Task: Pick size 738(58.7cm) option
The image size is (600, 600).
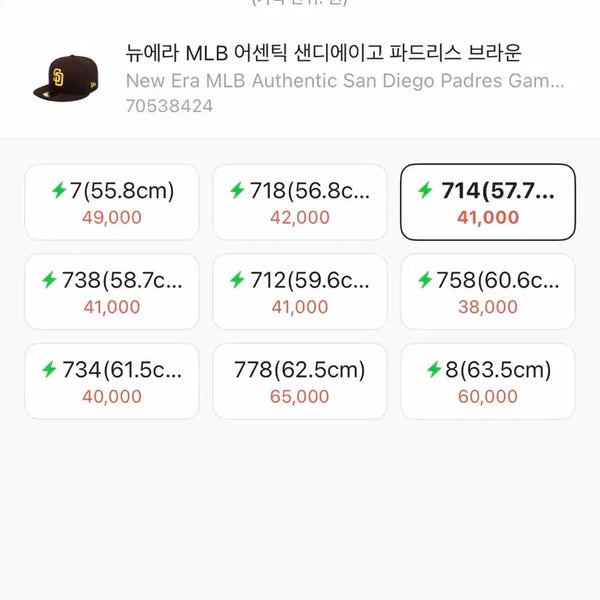Action: coord(112,292)
